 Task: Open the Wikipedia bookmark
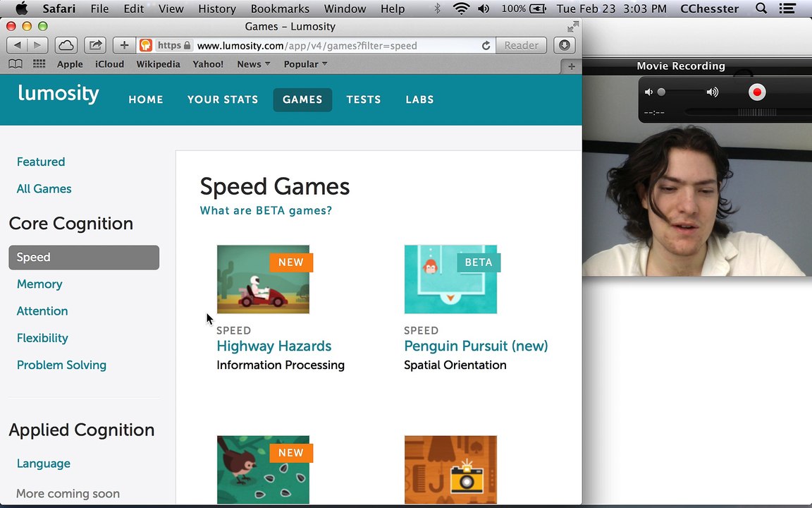tap(158, 64)
